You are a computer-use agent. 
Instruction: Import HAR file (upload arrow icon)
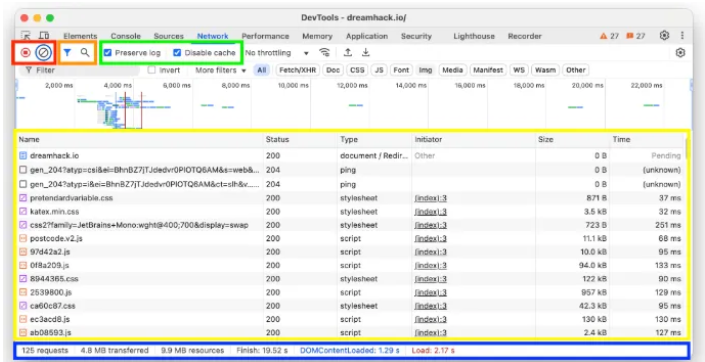348,53
